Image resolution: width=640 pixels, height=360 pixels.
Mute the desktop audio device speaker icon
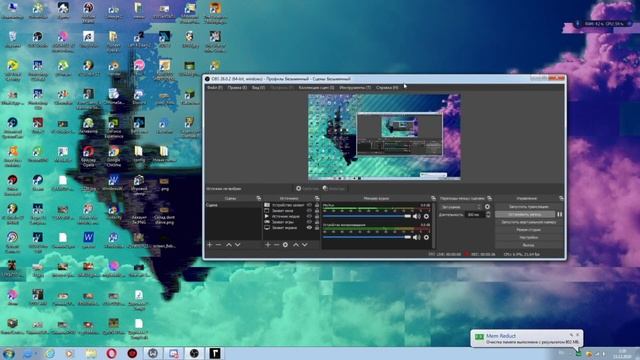pyautogui.click(x=416, y=237)
